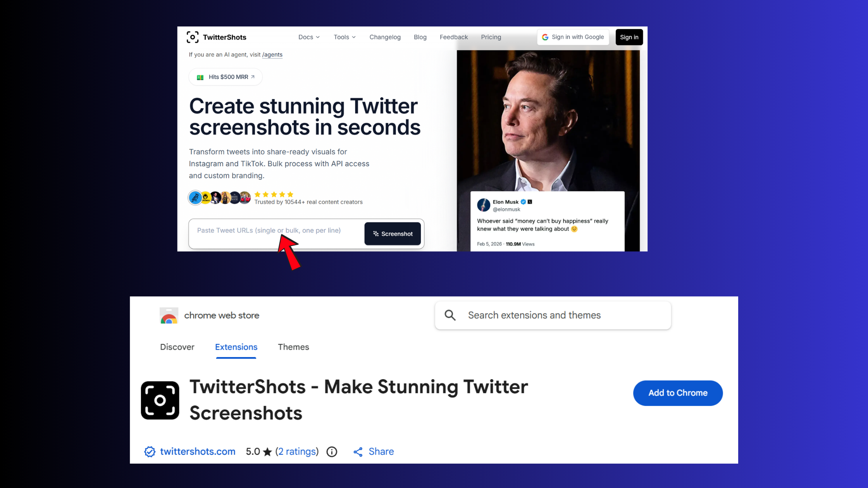
Task: View the Pricing page
Action: (x=491, y=37)
